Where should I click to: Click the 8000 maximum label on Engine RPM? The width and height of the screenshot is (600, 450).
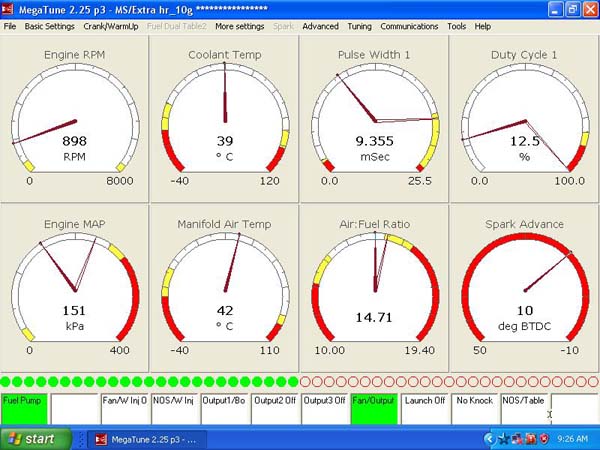120,181
